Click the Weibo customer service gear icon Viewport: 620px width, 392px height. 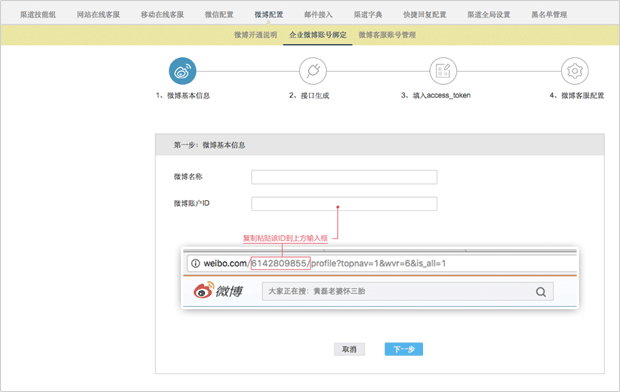point(575,71)
